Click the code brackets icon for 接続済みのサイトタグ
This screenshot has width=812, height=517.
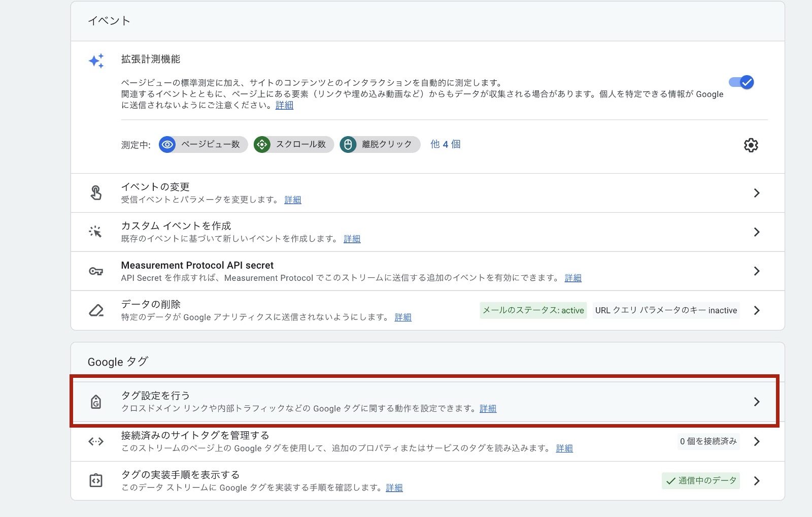[x=96, y=442]
